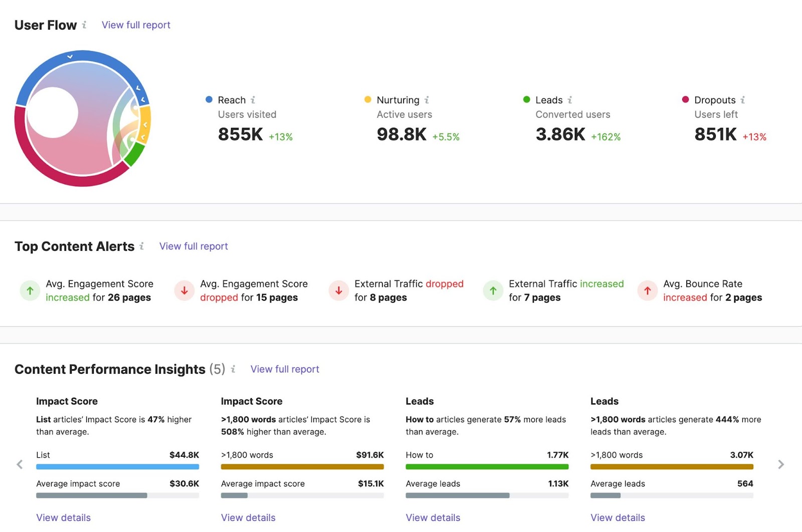The width and height of the screenshot is (802, 532).
Task: Click the red arrow icon for External Traffic dropped
Action: [x=339, y=291]
